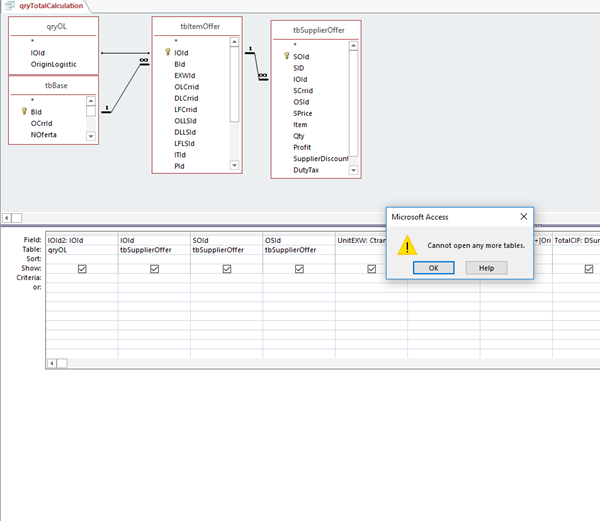The height and width of the screenshot is (521, 600).
Task: Select the qryTotalCalculation tab
Action: (x=45, y=6)
